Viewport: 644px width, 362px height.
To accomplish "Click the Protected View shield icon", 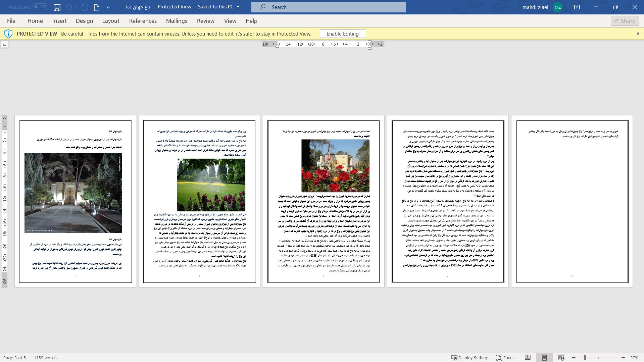I will pyautogui.click(x=8, y=34).
